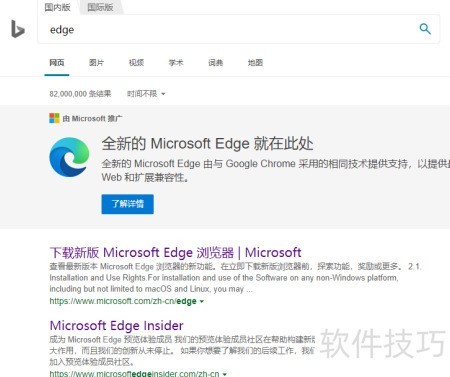Click the Microsoft four-color logo
The height and width of the screenshot is (377, 450).
click(x=54, y=118)
